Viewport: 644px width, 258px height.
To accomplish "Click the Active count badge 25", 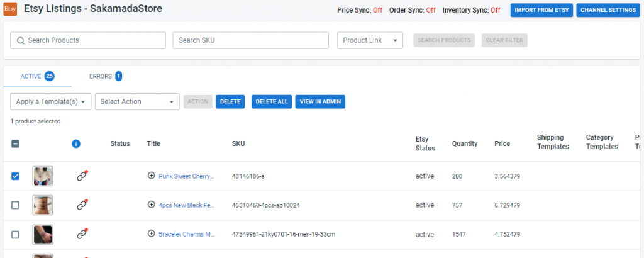I will tap(50, 76).
